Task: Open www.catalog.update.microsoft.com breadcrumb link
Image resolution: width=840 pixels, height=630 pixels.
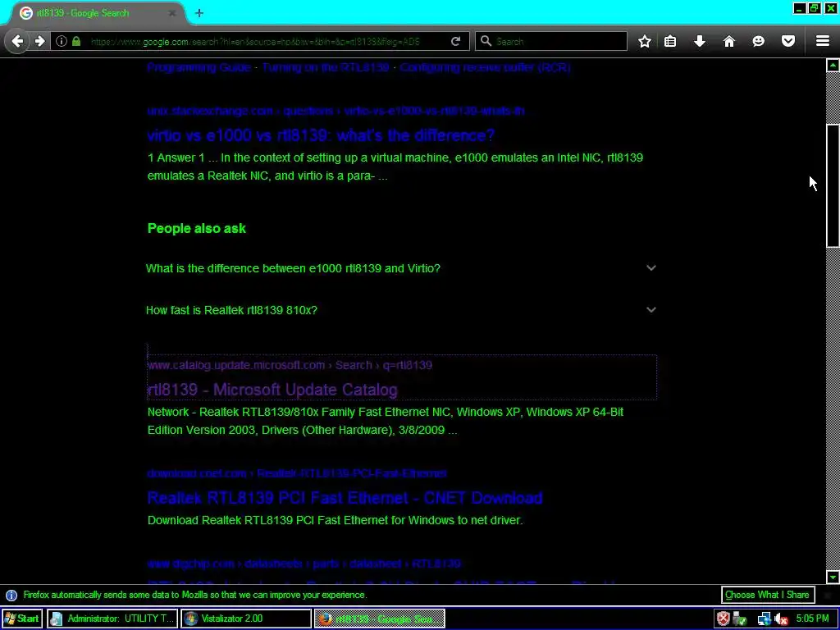Action: tap(290, 365)
